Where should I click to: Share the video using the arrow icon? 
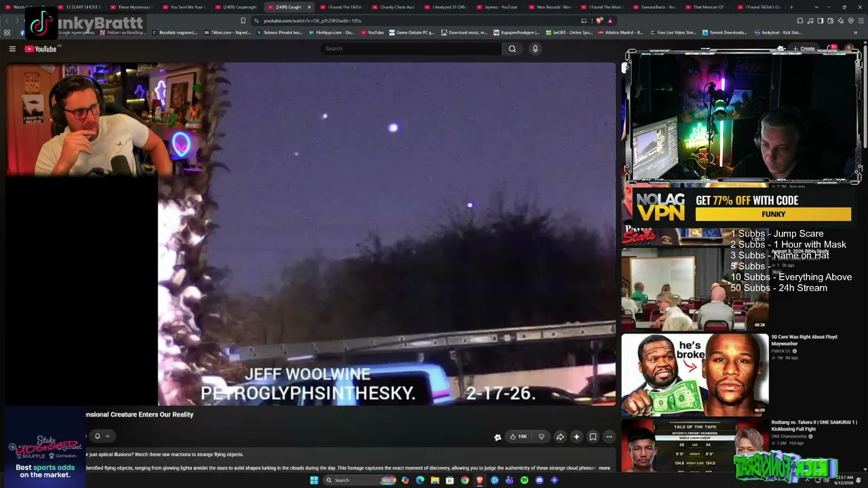click(560, 437)
